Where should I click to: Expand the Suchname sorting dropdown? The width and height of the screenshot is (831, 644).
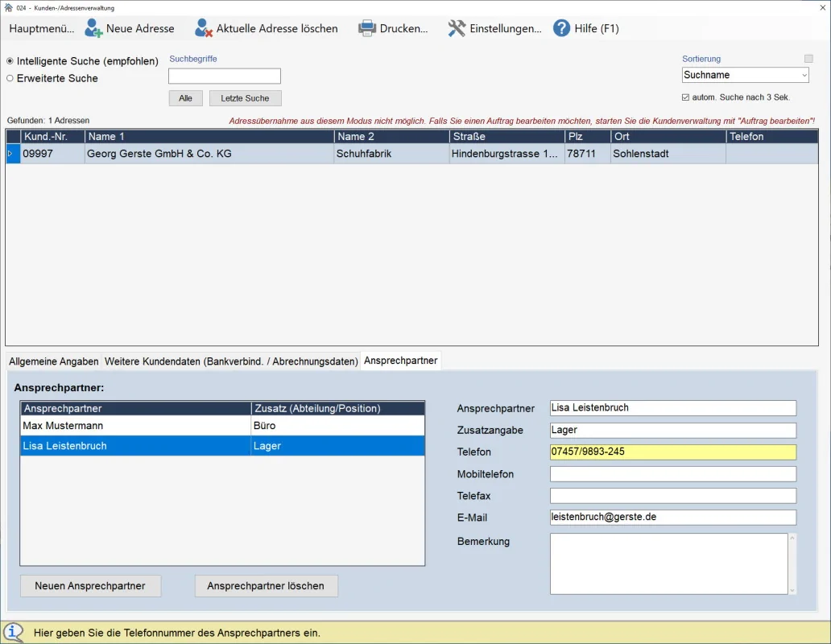pos(804,75)
